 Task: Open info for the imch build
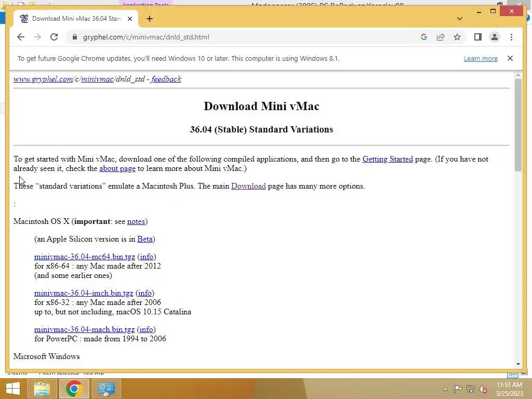click(145, 293)
